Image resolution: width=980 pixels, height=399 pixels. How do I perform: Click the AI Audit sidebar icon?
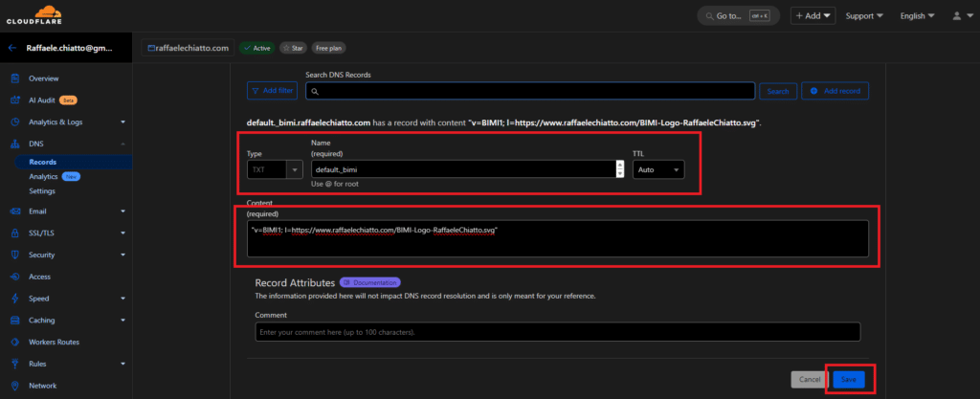[15, 100]
